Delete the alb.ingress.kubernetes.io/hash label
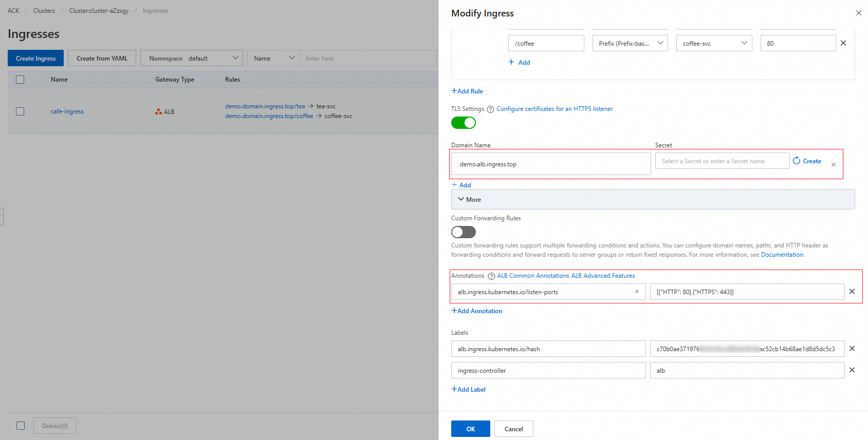This screenshot has height=440, width=868. pos(852,349)
